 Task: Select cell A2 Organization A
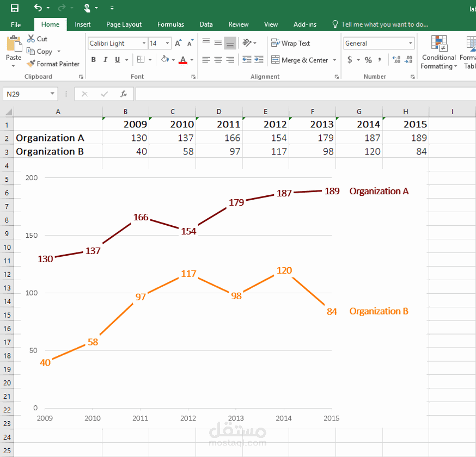tap(58, 138)
